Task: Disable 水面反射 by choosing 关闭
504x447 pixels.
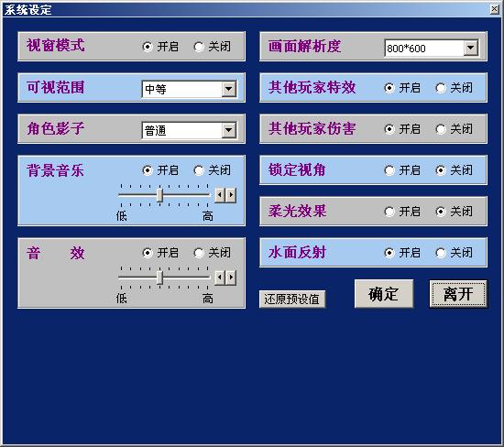Action: point(441,253)
